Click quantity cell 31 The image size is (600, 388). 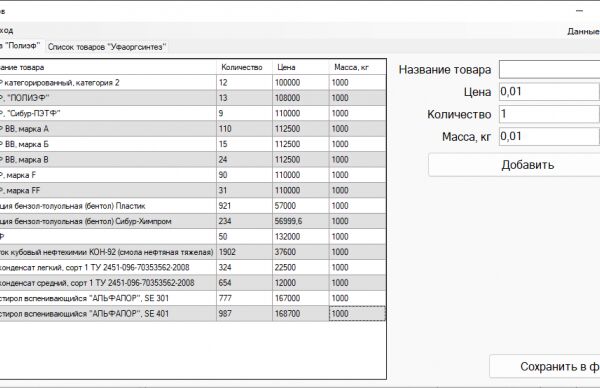244,191
